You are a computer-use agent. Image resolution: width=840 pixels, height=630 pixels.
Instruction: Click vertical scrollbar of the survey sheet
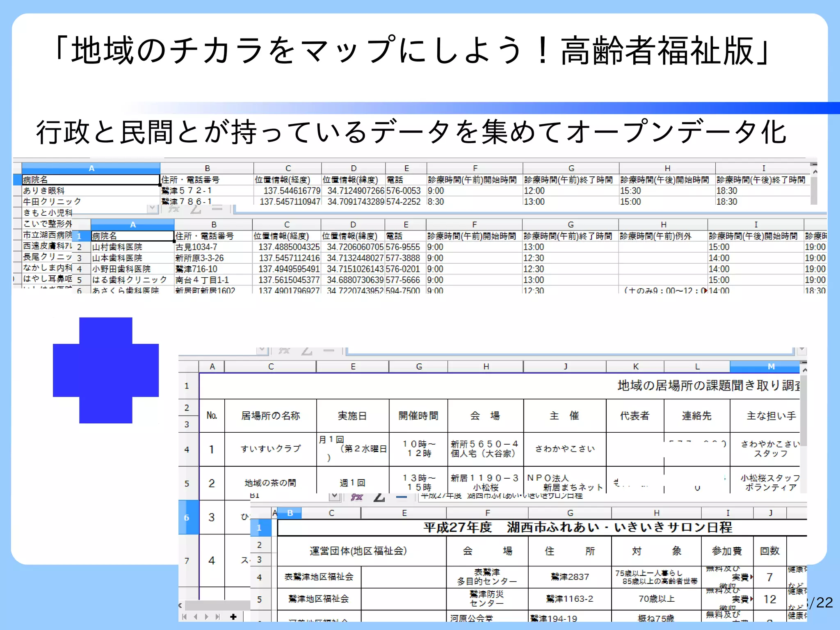point(804,410)
